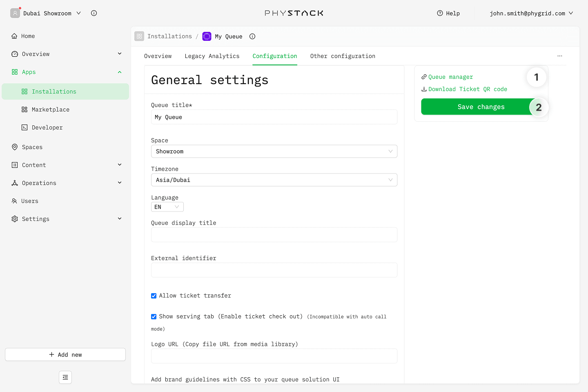Switch to the Legacy Analytics tab
This screenshot has width=588, height=392.
pyautogui.click(x=212, y=56)
